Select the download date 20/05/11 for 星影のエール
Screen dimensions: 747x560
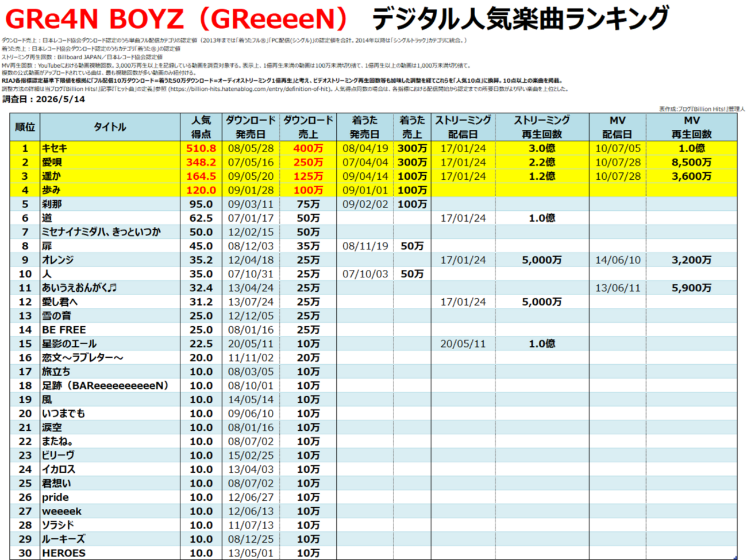tap(251, 343)
